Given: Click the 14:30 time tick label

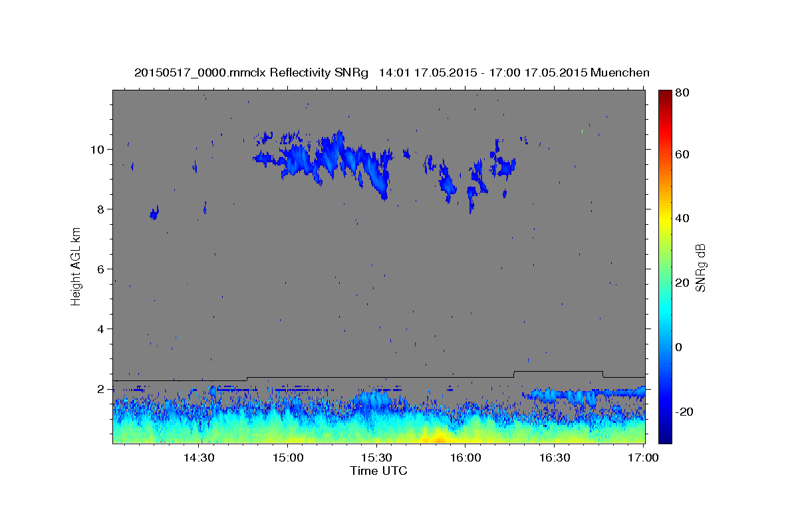Looking at the screenshot, I should click(x=198, y=458).
